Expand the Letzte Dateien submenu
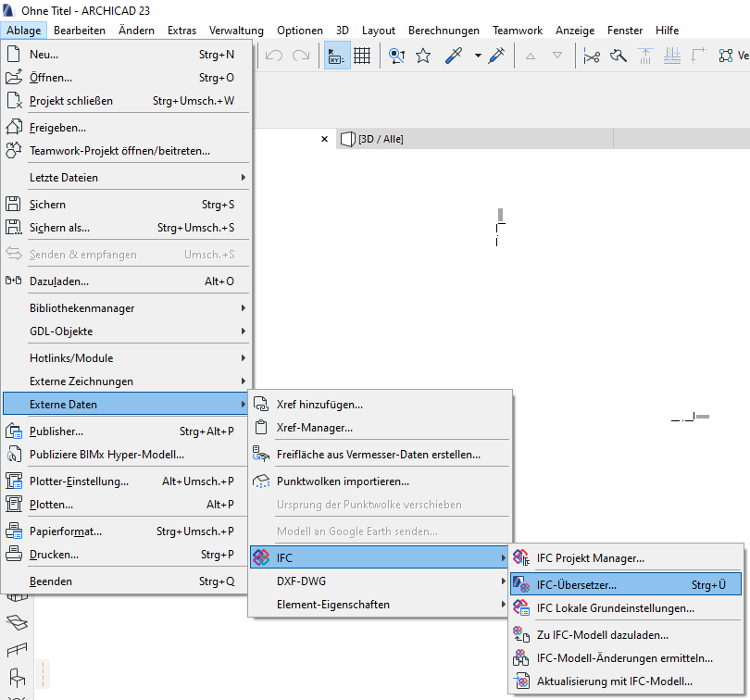 pos(126,178)
